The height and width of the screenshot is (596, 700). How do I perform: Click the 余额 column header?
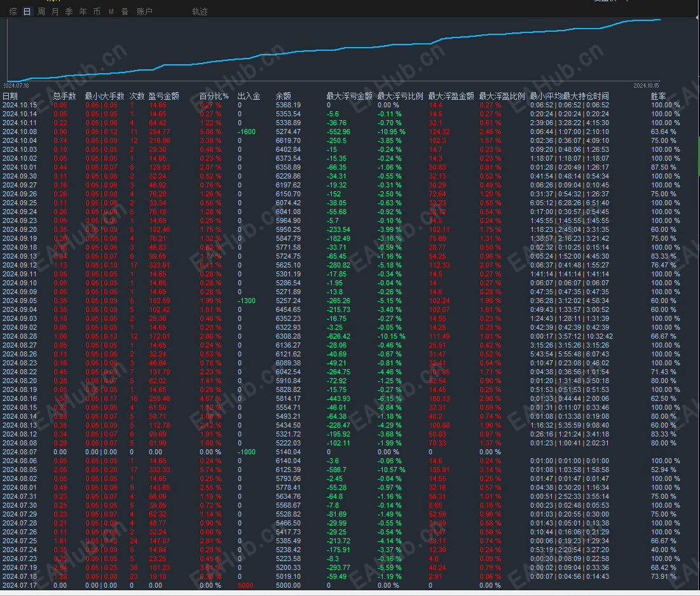284,96
